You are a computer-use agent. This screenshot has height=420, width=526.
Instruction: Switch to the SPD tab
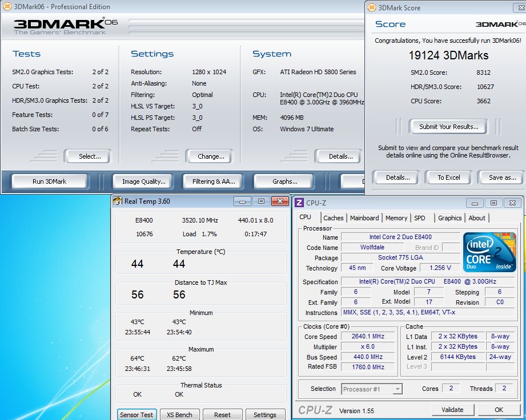tap(419, 218)
